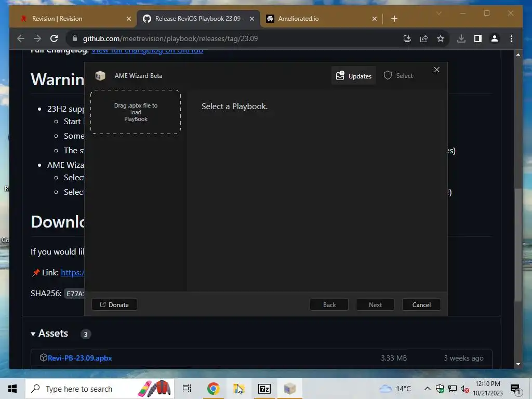Close the Ameliorated.io tab
The image size is (532, 399).
(375, 19)
